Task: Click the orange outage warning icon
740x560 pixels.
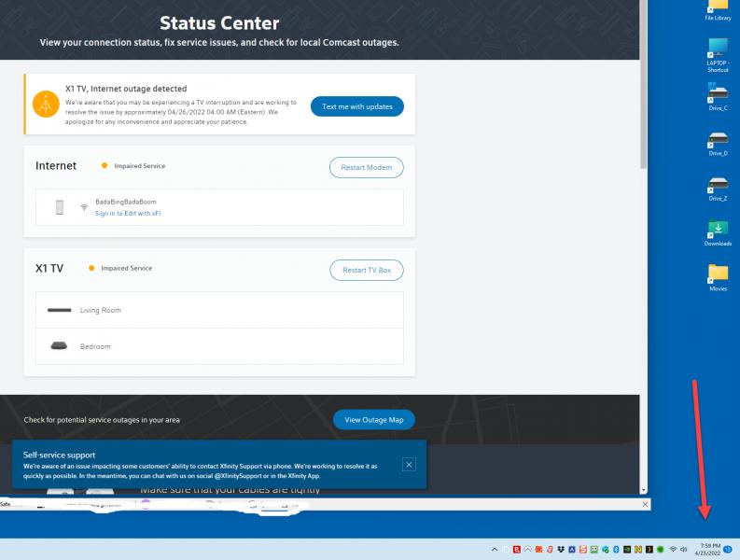Action: pyautogui.click(x=46, y=104)
